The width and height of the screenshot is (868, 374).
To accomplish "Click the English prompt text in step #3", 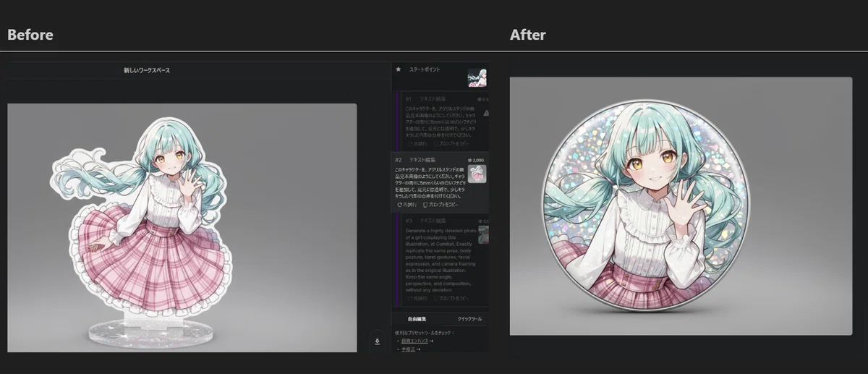I will tap(441, 259).
